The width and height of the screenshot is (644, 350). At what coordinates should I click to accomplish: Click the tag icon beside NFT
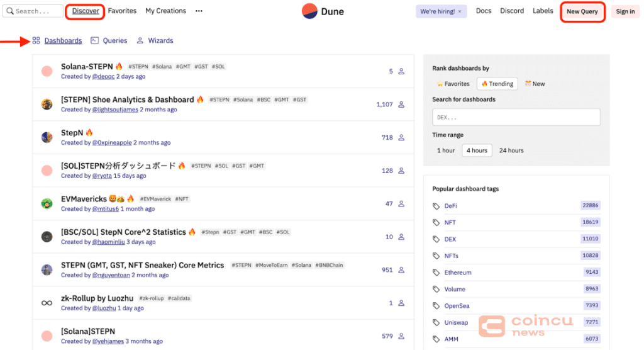[436, 222]
